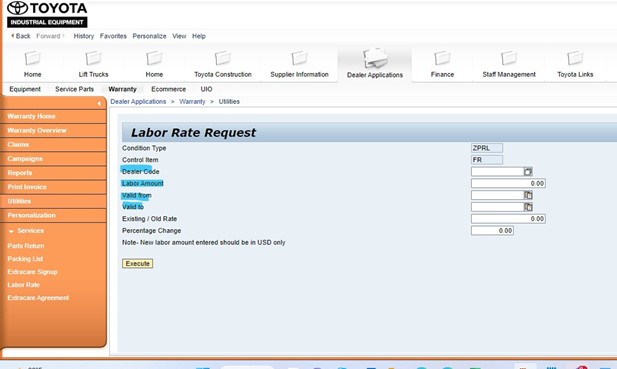Click the Control Item field FR
Image resolution: width=617 pixels, height=369 pixels.
pyautogui.click(x=487, y=160)
